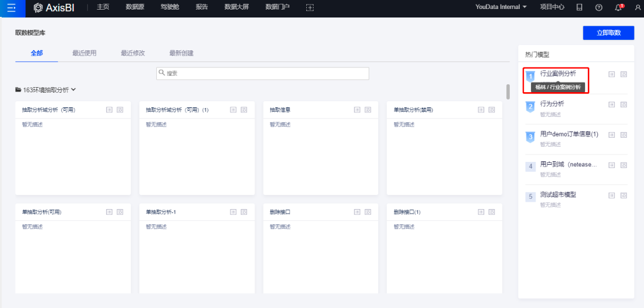Click the right-hand icon on 抽取分析域分析（可用） card
644x308 pixels.
pyautogui.click(x=120, y=110)
